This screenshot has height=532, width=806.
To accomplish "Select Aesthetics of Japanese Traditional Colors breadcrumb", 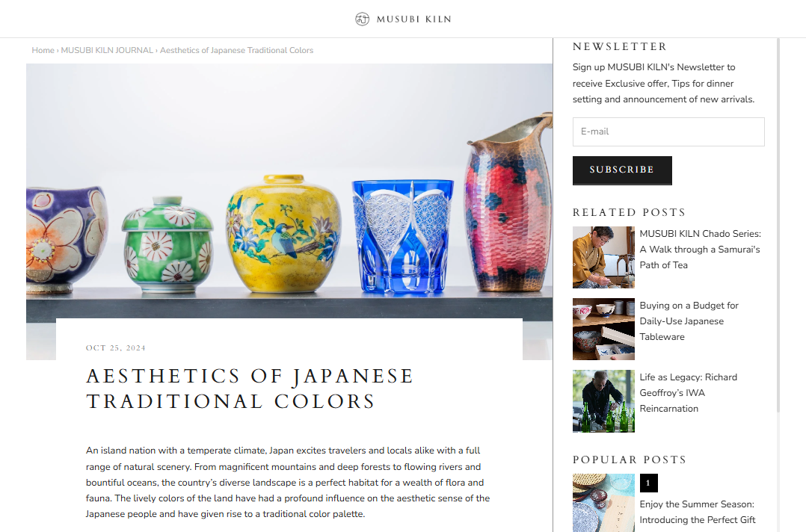I will click(236, 50).
